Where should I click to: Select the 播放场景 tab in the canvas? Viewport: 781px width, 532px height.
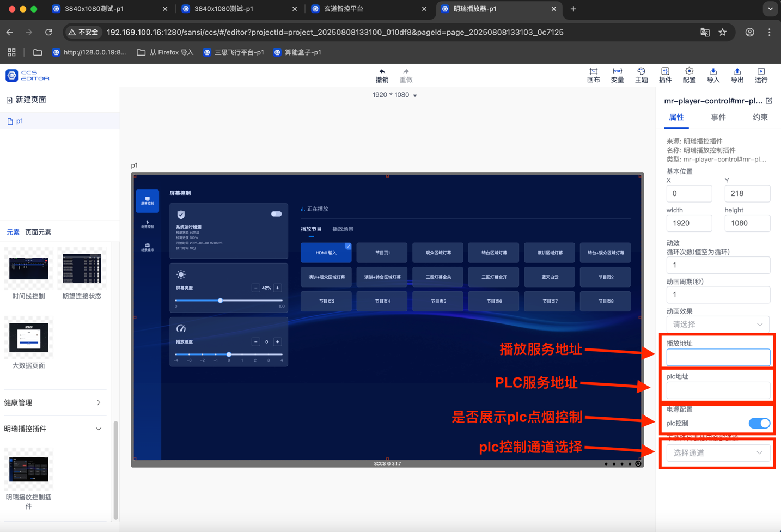pyautogui.click(x=343, y=229)
